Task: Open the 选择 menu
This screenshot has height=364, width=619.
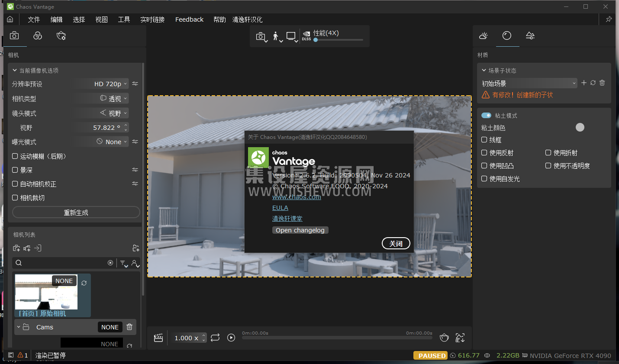Action: (x=79, y=19)
